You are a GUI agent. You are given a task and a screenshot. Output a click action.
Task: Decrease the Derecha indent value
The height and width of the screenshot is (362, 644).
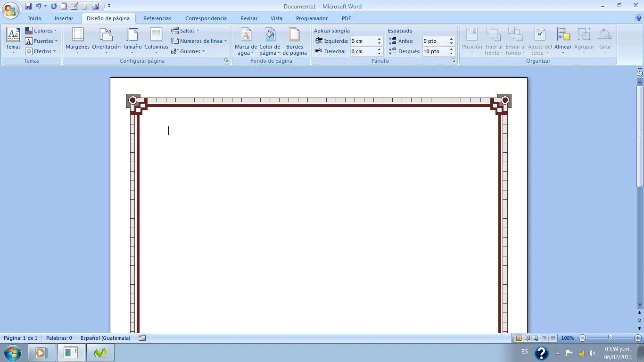379,54
